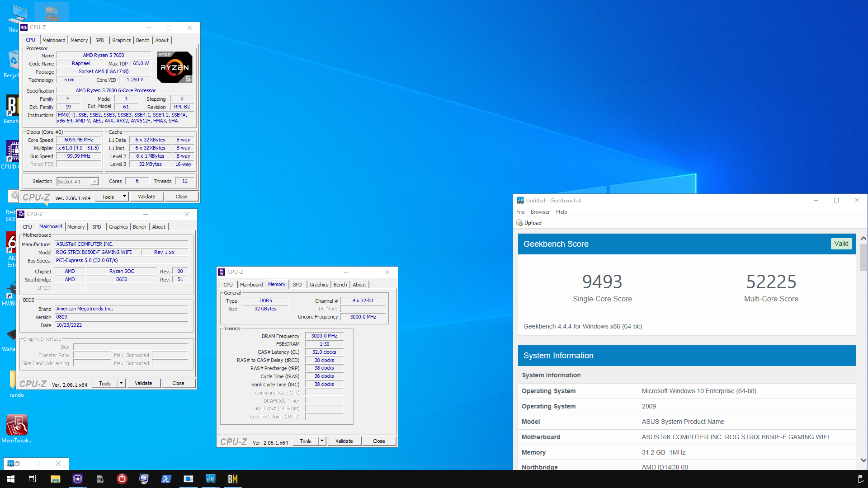Viewport: 868px width, 488px height.
Task: Click the Single-Core Score 9493
Action: [602, 282]
